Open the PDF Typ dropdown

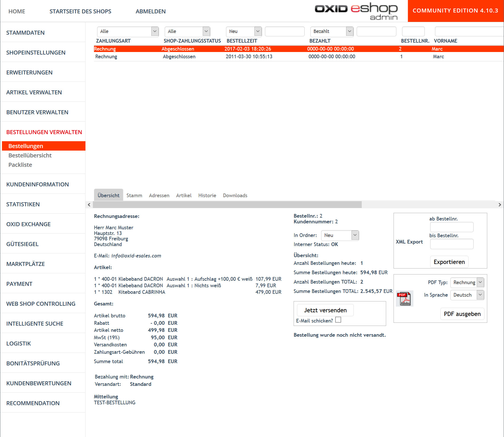point(467,282)
